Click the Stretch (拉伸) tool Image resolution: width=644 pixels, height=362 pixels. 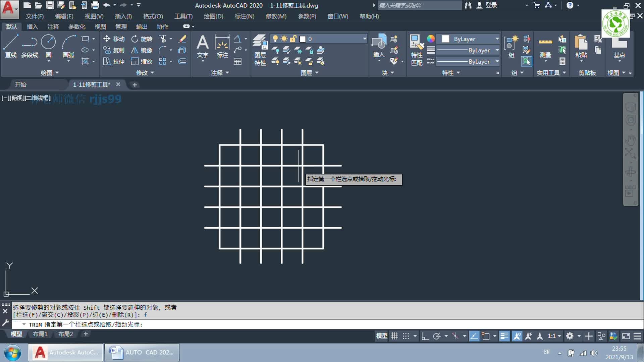tap(114, 62)
